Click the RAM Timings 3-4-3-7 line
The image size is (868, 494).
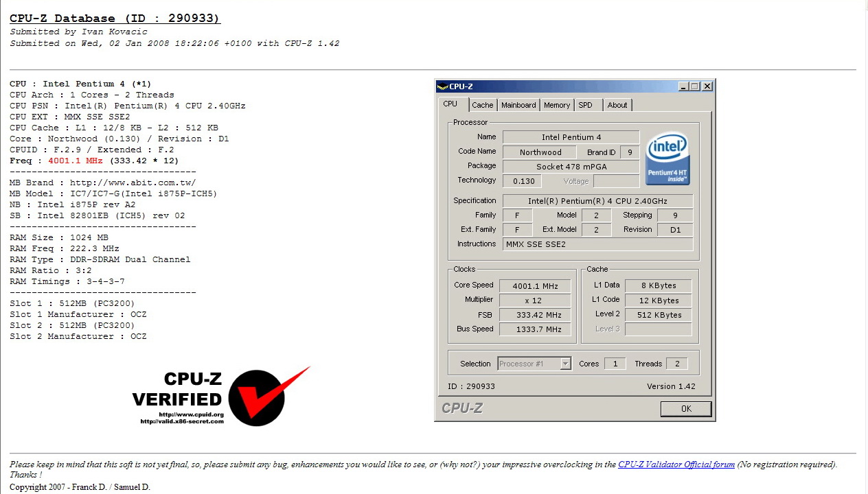pyautogui.click(x=67, y=281)
